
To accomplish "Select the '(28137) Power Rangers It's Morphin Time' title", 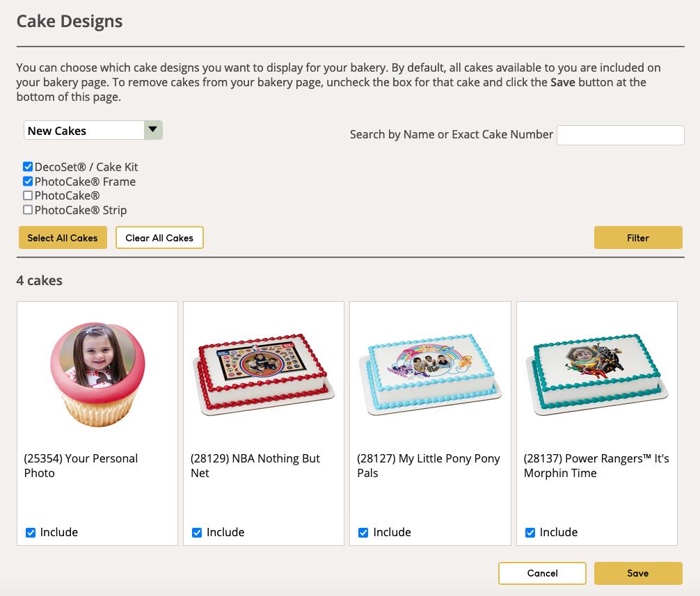I will click(x=596, y=466).
